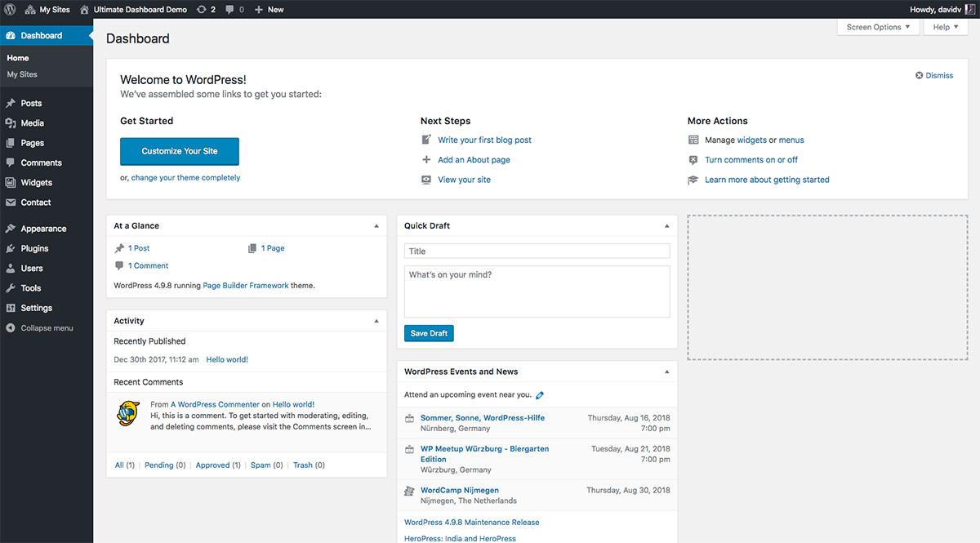Open the WordPress logo menu
The height and width of the screenshot is (543, 980).
pyautogui.click(x=10, y=9)
